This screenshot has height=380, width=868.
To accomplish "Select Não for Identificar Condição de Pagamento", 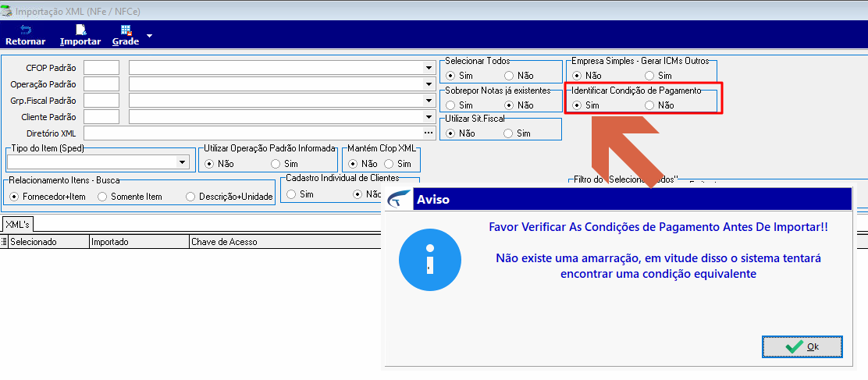I will click(649, 105).
